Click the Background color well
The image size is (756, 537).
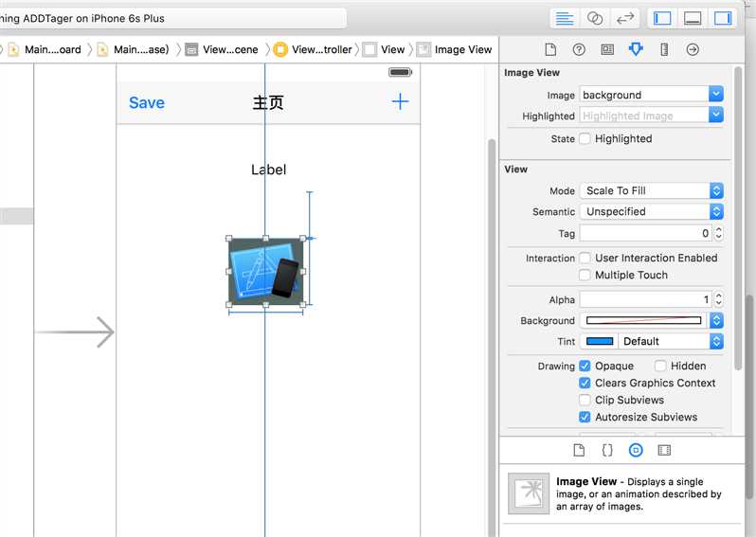(x=643, y=320)
